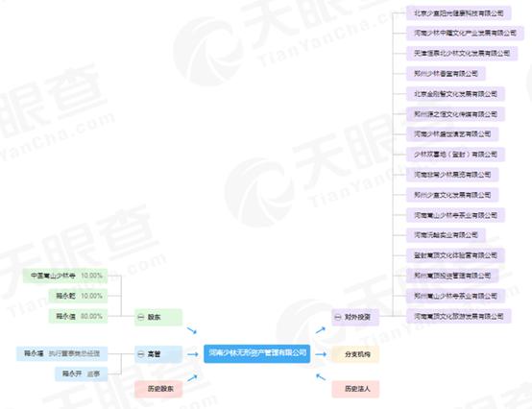Collapse the 高管 branch with its minus icon
The width and height of the screenshot is (532, 409).
[141, 354]
